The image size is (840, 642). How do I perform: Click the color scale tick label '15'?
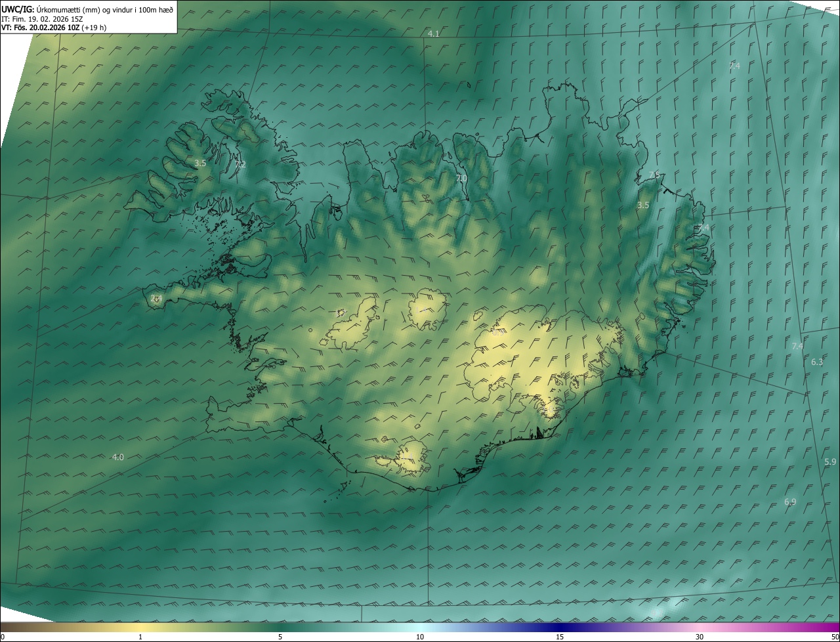pos(560,637)
